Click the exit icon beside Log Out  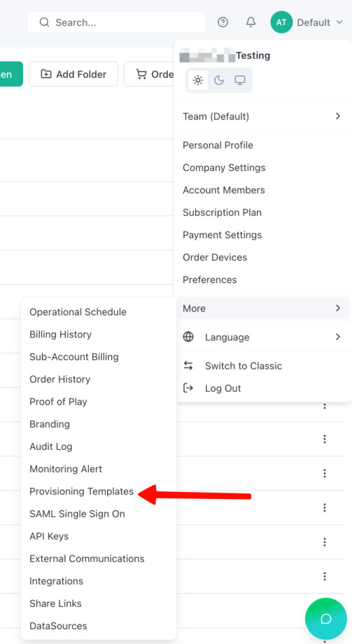click(188, 388)
